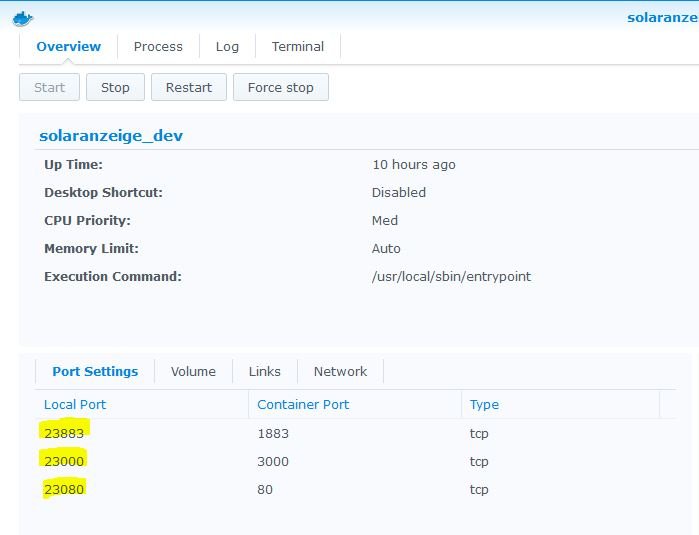Click the local port 23080 entry
Image resolution: width=699 pixels, height=535 pixels.
[64, 489]
